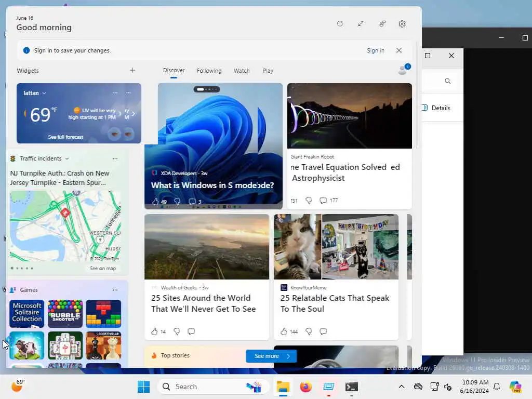This screenshot has width=532, height=399.
Task: Dislike the 25 Relatable Cats article
Action: coord(309,331)
